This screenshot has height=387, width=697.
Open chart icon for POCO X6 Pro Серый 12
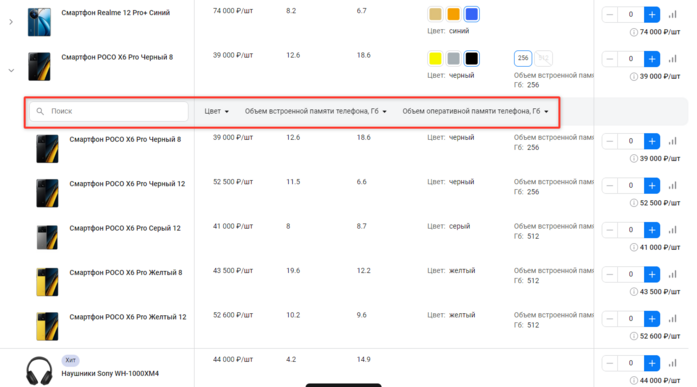673,230
